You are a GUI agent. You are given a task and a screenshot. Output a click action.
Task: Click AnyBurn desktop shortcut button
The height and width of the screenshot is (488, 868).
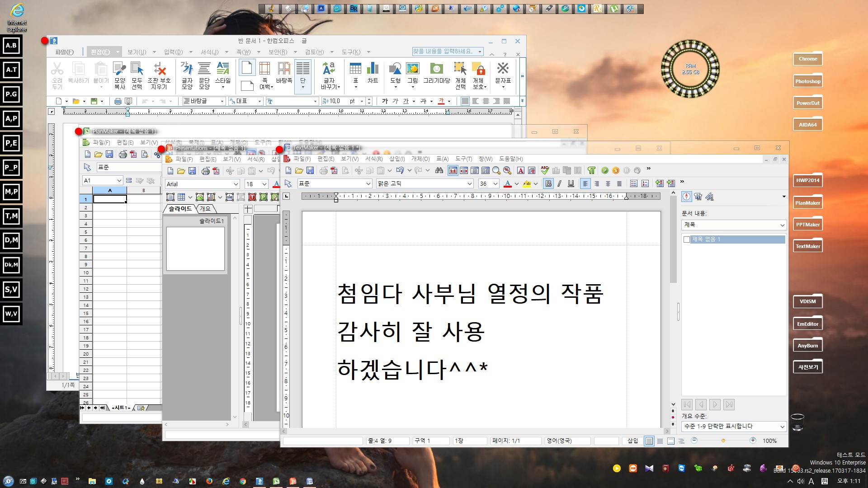808,346
